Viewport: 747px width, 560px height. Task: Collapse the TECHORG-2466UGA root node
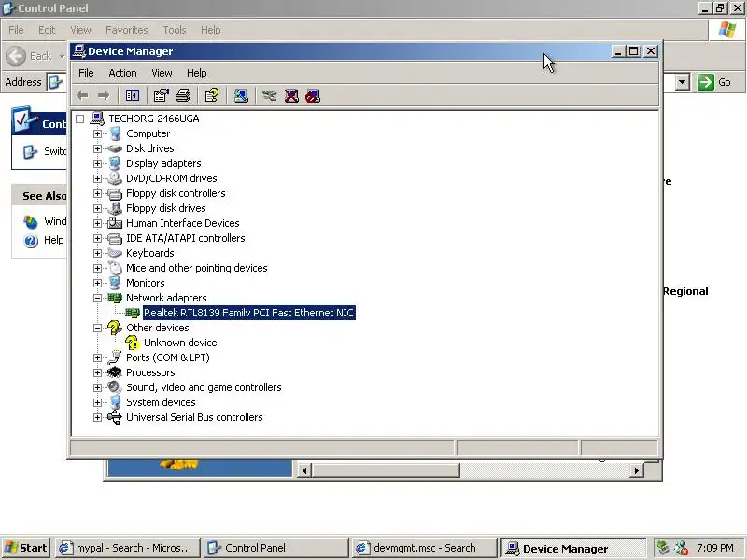click(80, 119)
